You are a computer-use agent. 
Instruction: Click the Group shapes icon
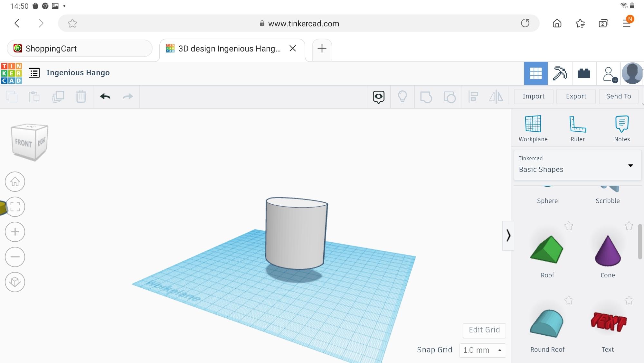tap(426, 97)
